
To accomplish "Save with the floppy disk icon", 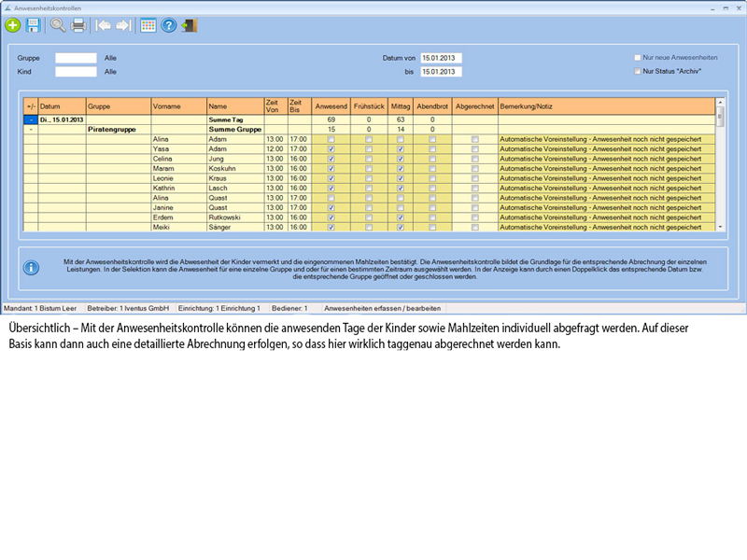I will (33, 25).
